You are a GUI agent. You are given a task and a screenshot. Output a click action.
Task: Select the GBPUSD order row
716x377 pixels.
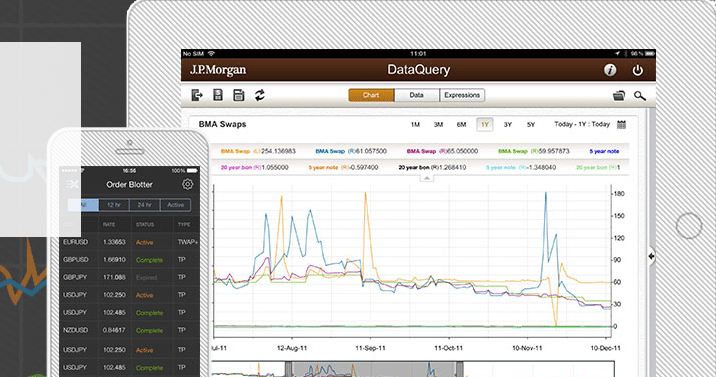(130, 260)
